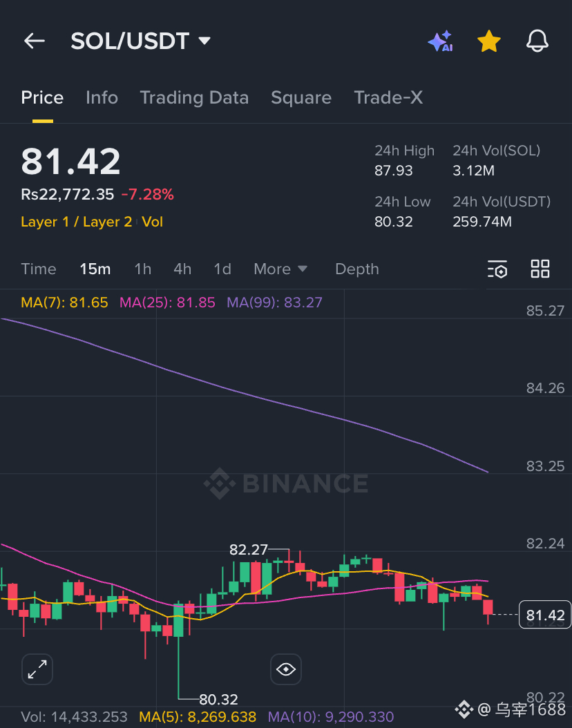Tap the Vol: 14,433.253 label
572x728 pixels.
(x=75, y=717)
